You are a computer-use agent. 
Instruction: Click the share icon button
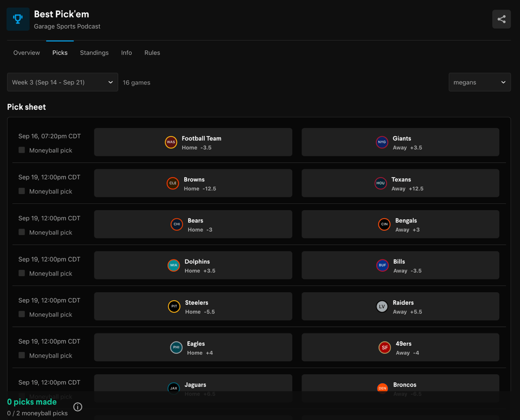tap(501, 19)
